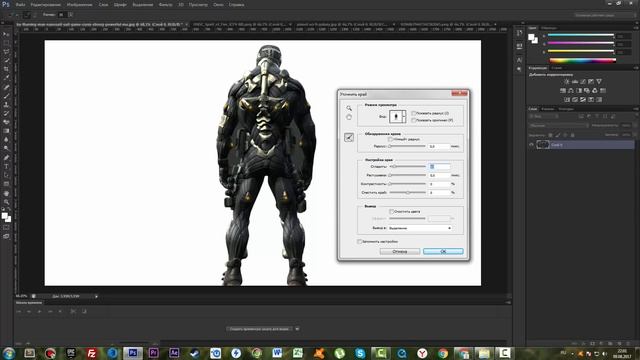Click the Hand tool inside Refine Edge dialog
The height and width of the screenshot is (360, 640).
[x=349, y=117]
